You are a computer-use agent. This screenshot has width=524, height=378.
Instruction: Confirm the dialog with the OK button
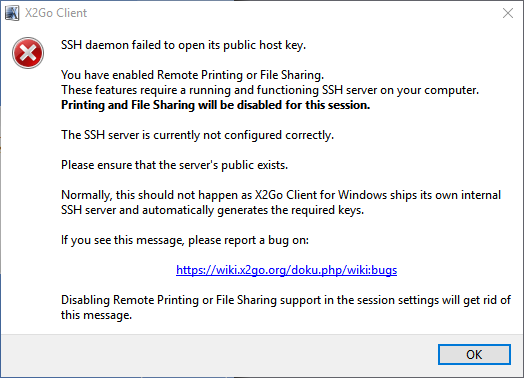click(474, 355)
